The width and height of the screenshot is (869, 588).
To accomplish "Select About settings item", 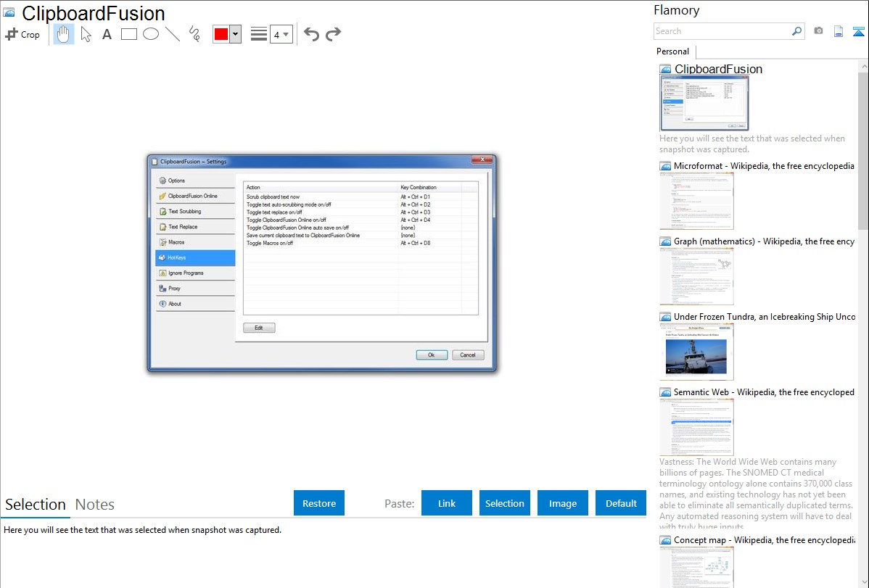I will pos(196,304).
